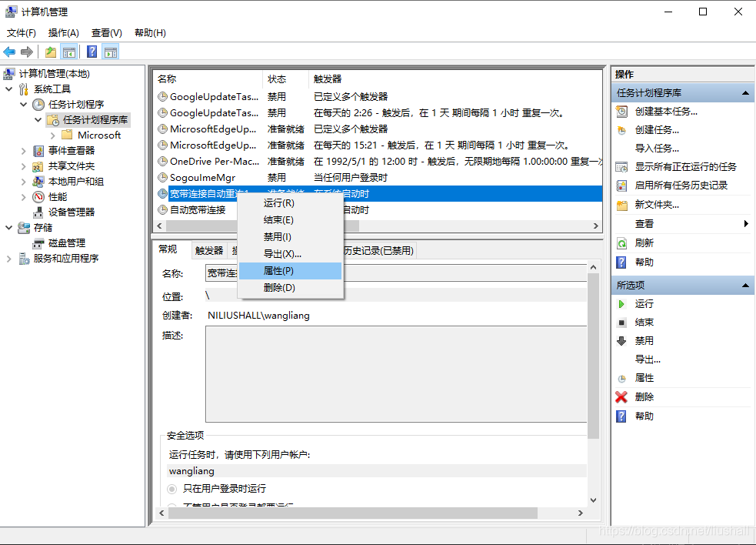Click the red X 删除 icon

(621, 396)
